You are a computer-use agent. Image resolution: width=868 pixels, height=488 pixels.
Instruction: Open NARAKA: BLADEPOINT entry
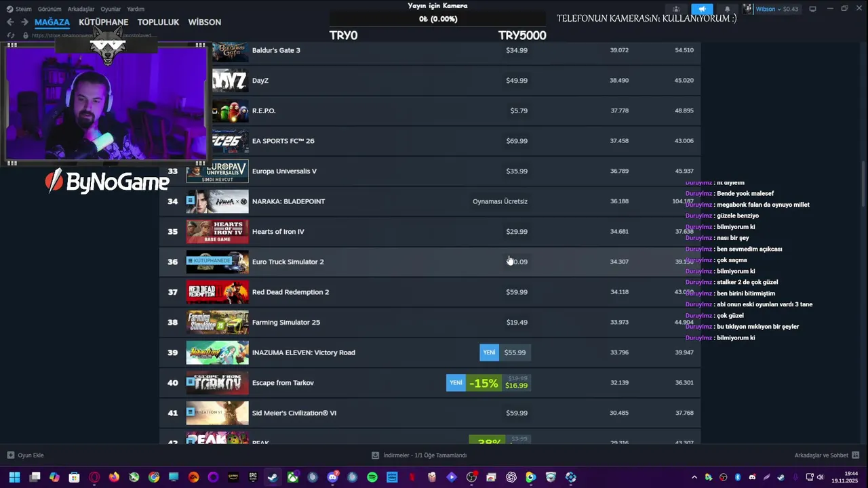coord(429,201)
